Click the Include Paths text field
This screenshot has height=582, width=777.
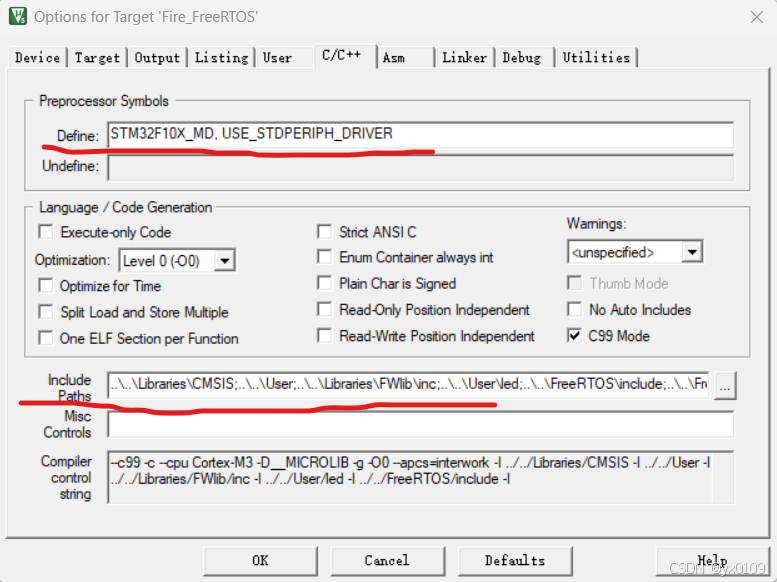[408, 385]
